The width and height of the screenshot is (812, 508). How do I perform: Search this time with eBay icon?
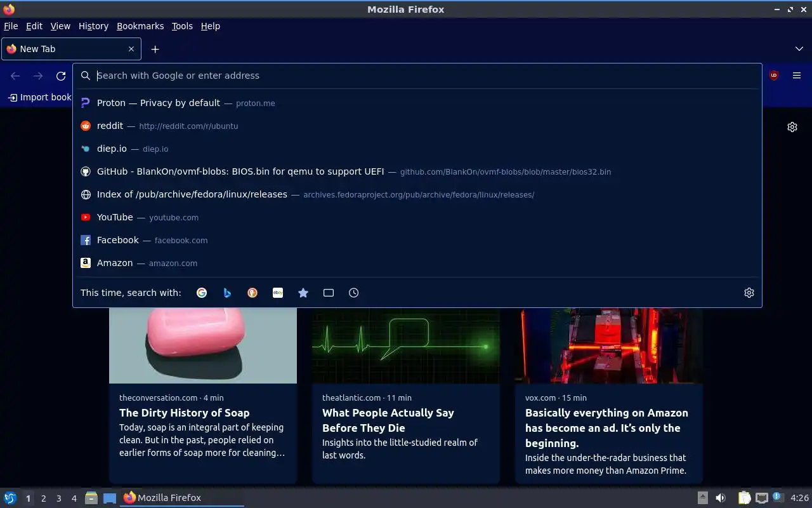coord(278,293)
